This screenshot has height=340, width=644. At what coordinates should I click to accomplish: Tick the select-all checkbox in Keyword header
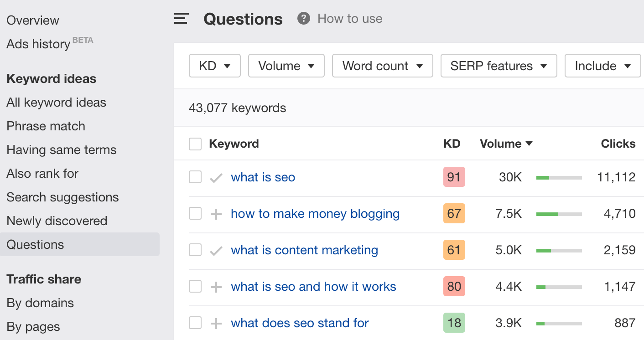click(x=195, y=144)
